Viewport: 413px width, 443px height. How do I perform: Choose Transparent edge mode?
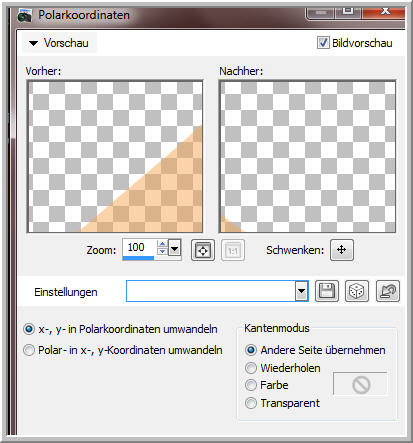[x=251, y=403]
